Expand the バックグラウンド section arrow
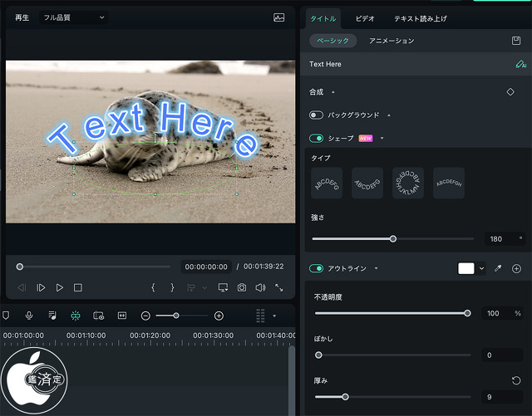The height and width of the screenshot is (416, 532). click(389, 115)
